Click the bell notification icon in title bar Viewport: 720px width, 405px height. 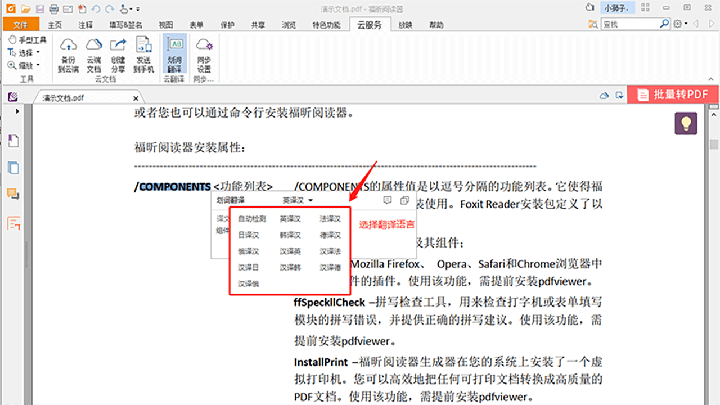point(590,7)
